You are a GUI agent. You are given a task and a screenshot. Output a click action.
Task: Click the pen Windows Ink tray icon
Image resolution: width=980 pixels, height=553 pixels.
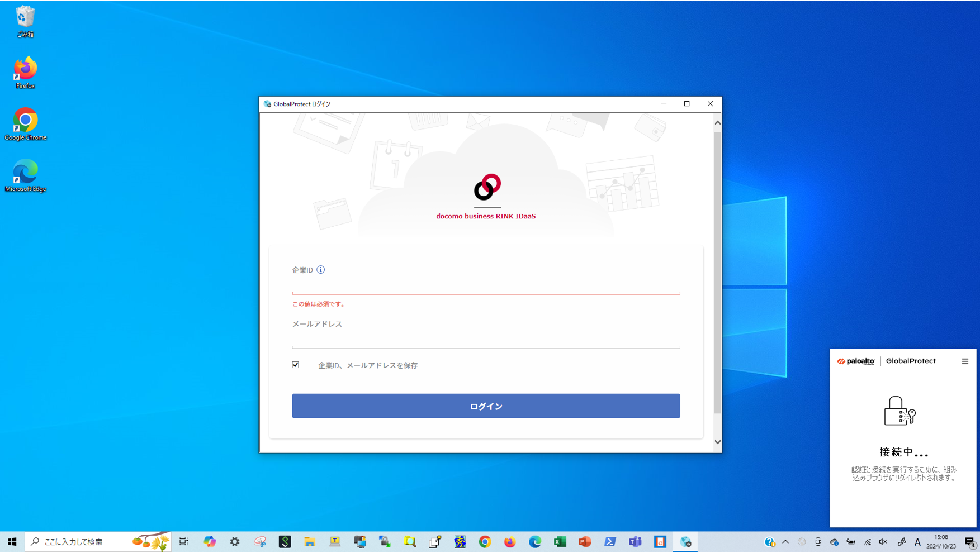(x=901, y=542)
